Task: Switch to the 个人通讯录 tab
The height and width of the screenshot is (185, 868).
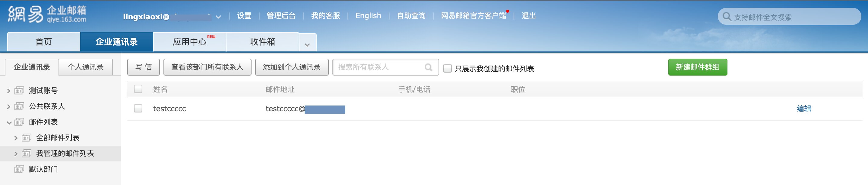Action: point(86,67)
